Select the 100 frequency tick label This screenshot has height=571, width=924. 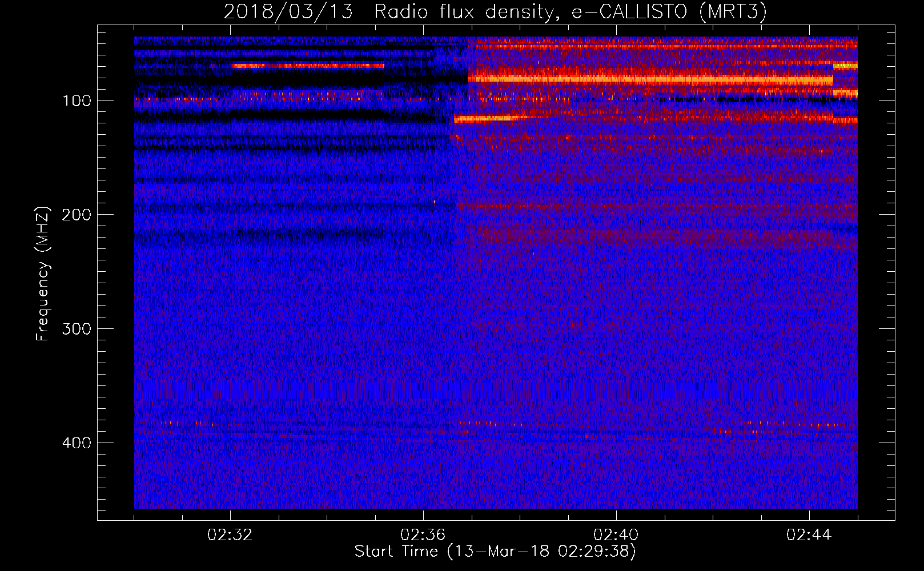[76, 101]
